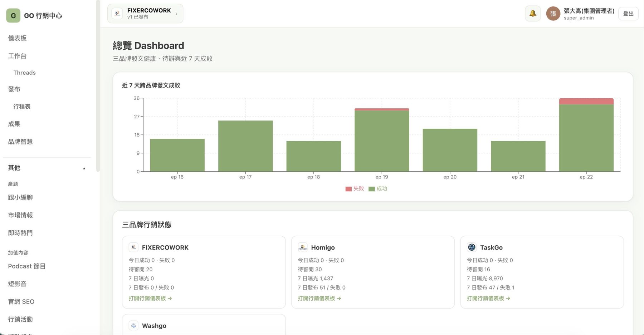Open 官網 SEO in sidebar
644x335 pixels.
21,302
